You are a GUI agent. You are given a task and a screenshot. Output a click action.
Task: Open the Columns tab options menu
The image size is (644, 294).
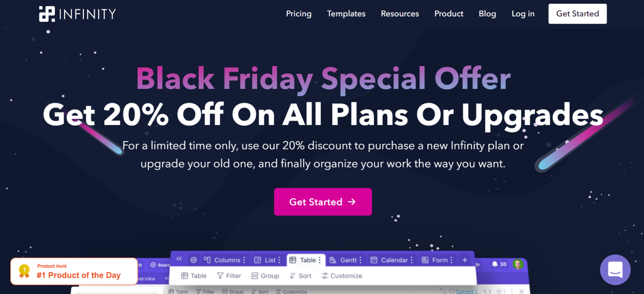(244, 260)
